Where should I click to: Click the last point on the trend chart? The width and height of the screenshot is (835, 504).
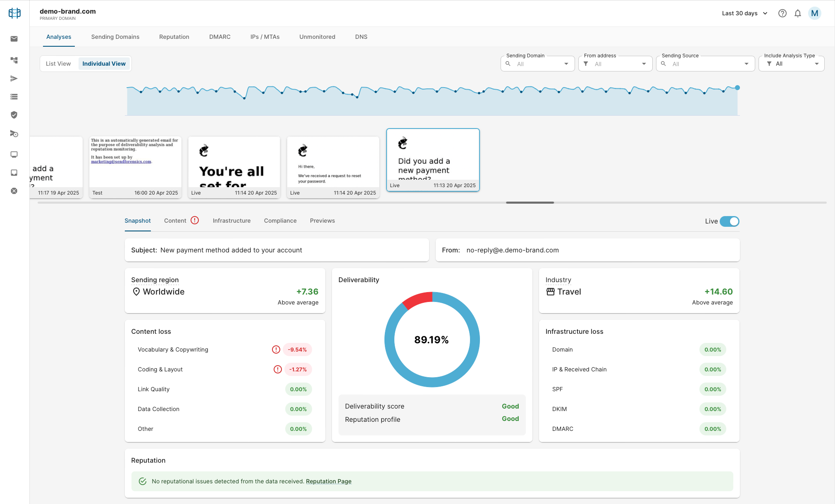(737, 88)
